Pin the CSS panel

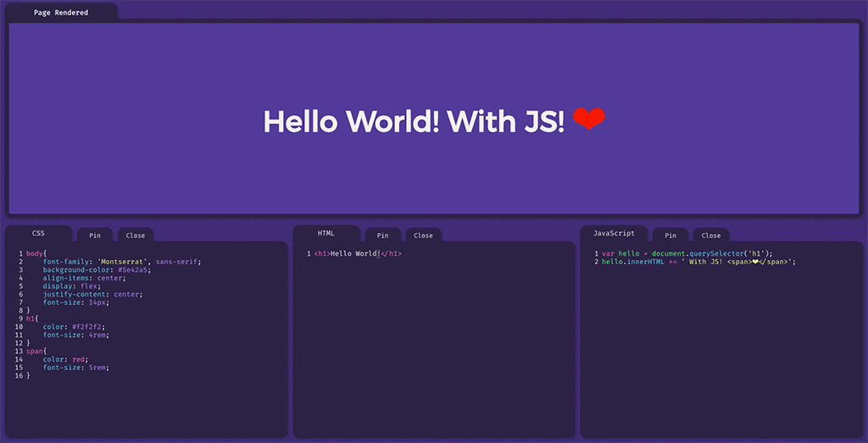pyautogui.click(x=95, y=235)
